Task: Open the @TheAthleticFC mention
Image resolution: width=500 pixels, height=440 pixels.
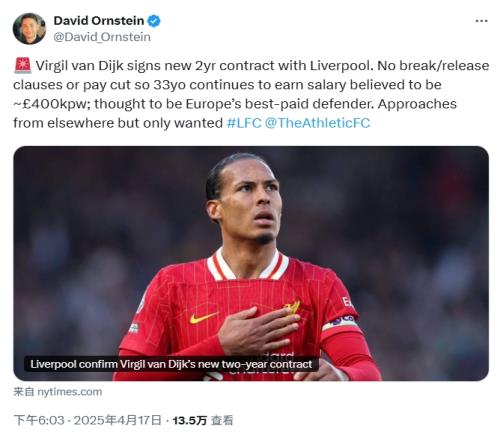Action: [317, 123]
